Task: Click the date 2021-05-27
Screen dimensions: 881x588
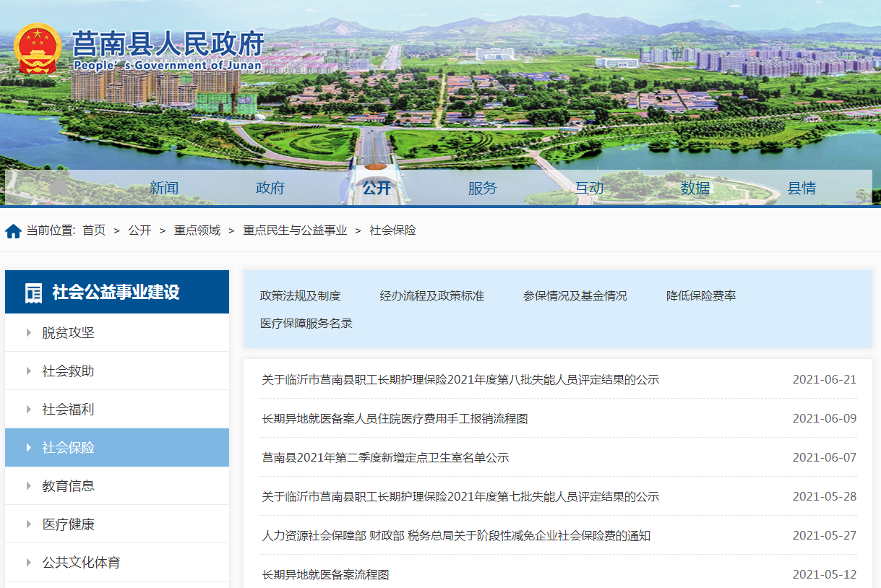Action: [x=825, y=536]
